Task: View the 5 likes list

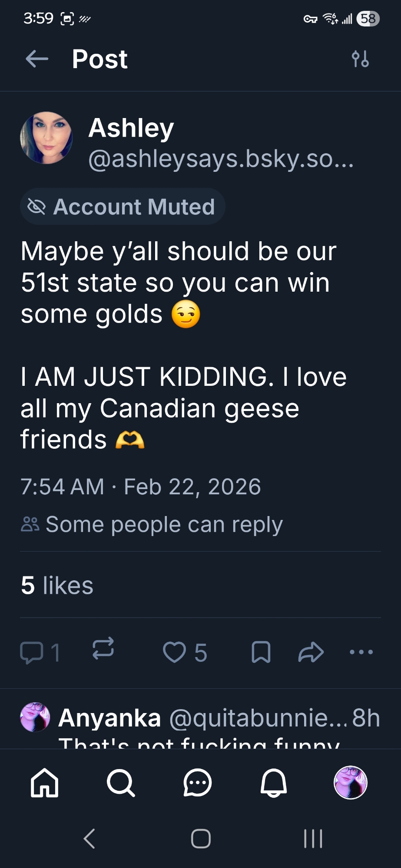Action: [57, 585]
